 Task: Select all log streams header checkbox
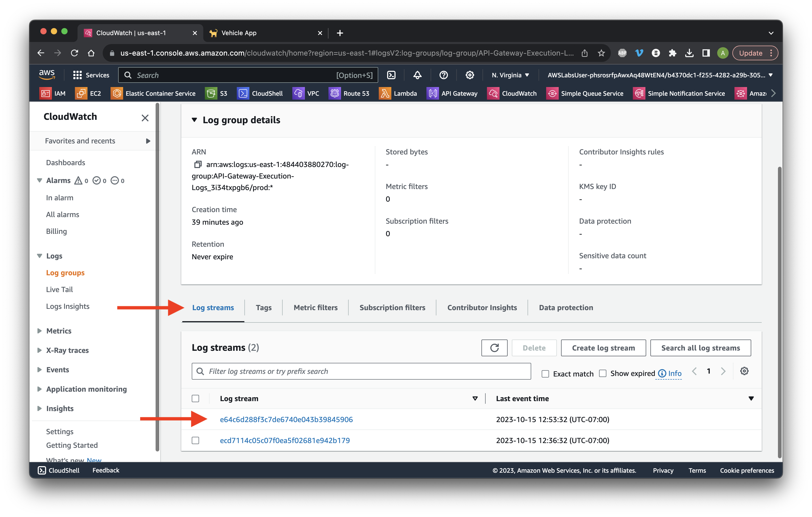click(x=195, y=398)
